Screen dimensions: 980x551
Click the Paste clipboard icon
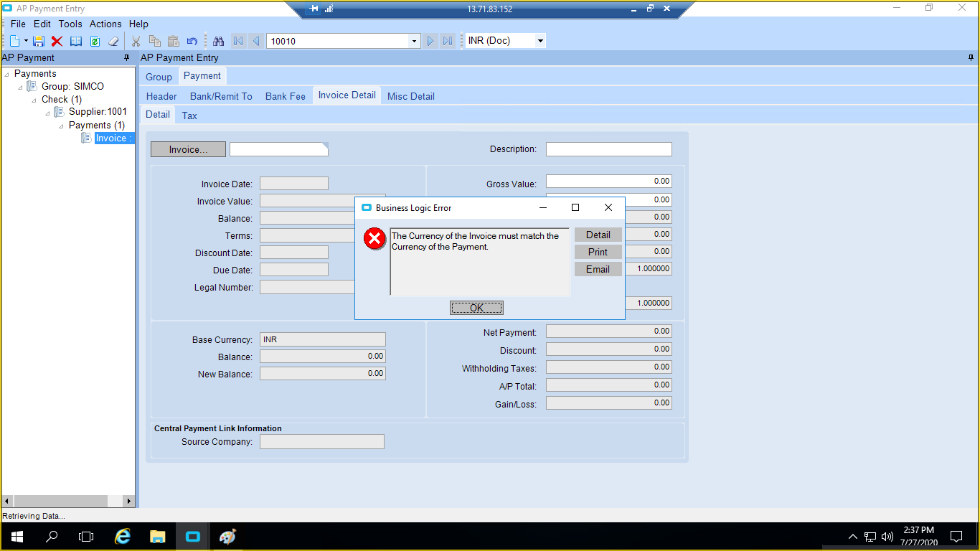173,41
